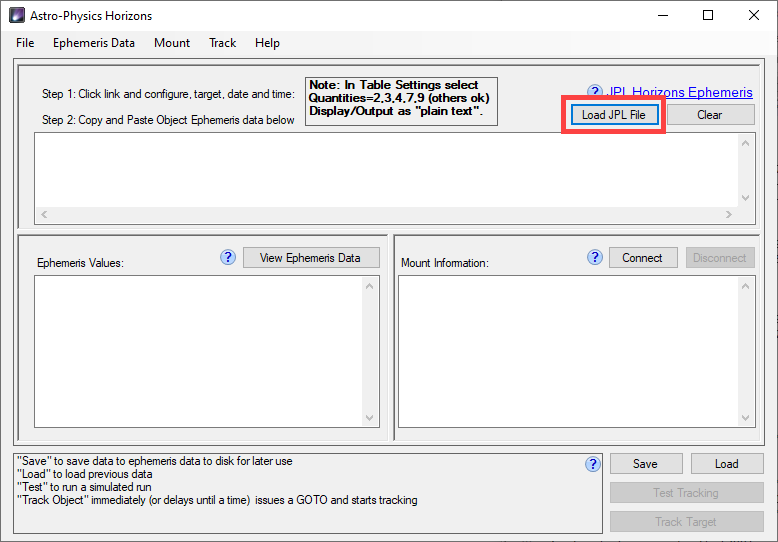
Task: Click left arrow of horizontal scrollbar
Action: [44, 214]
